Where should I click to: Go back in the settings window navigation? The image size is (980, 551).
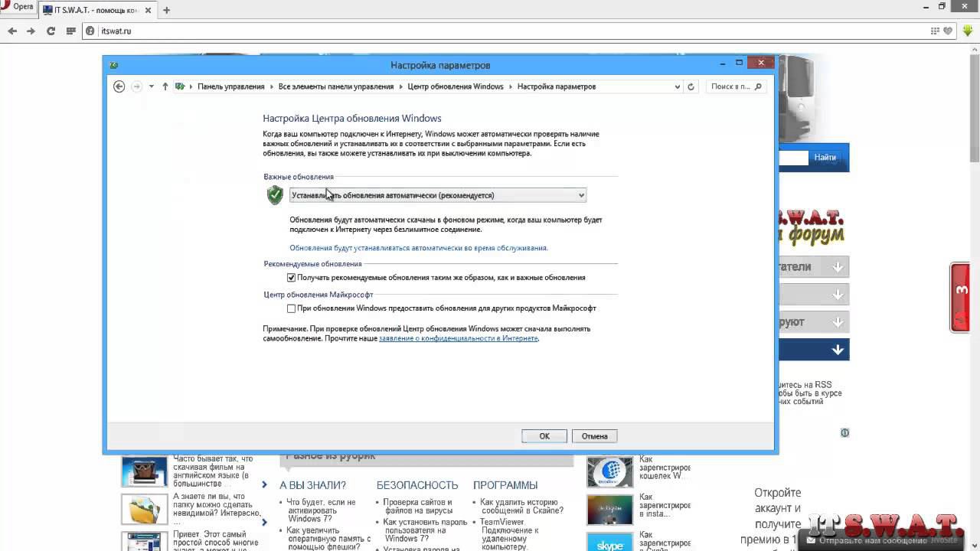point(119,86)
